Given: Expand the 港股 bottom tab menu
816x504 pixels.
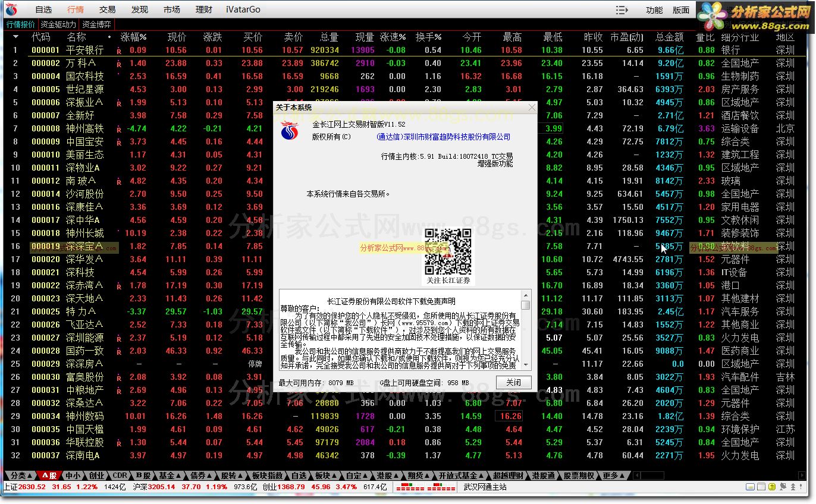Looking at the screenshot, I should pyautogui.click(x=387, y=475).
